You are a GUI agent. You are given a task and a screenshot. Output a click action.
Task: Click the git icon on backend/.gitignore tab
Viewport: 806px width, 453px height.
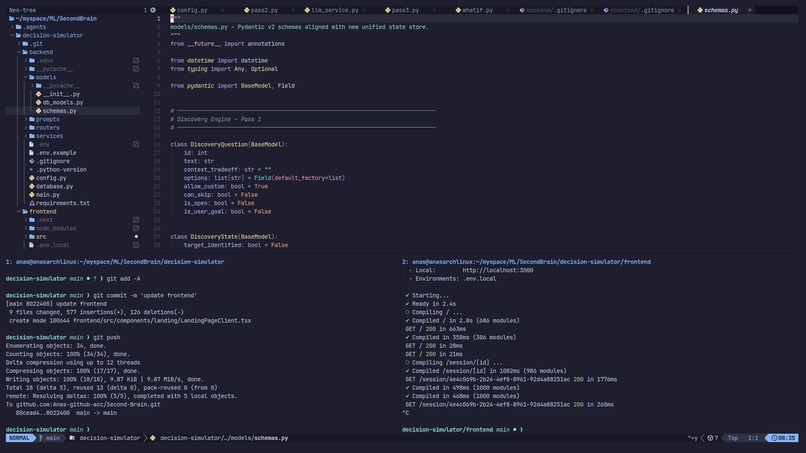(x=522, y=10)
